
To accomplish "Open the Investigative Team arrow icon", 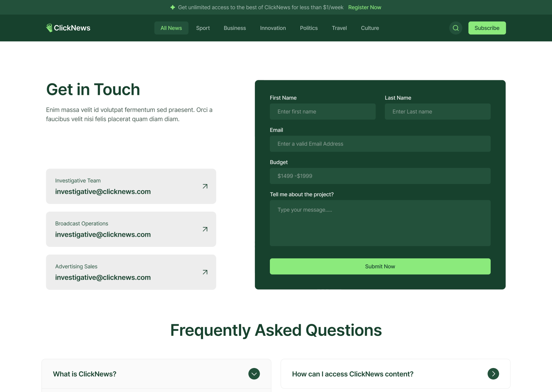I will [205, 186].
